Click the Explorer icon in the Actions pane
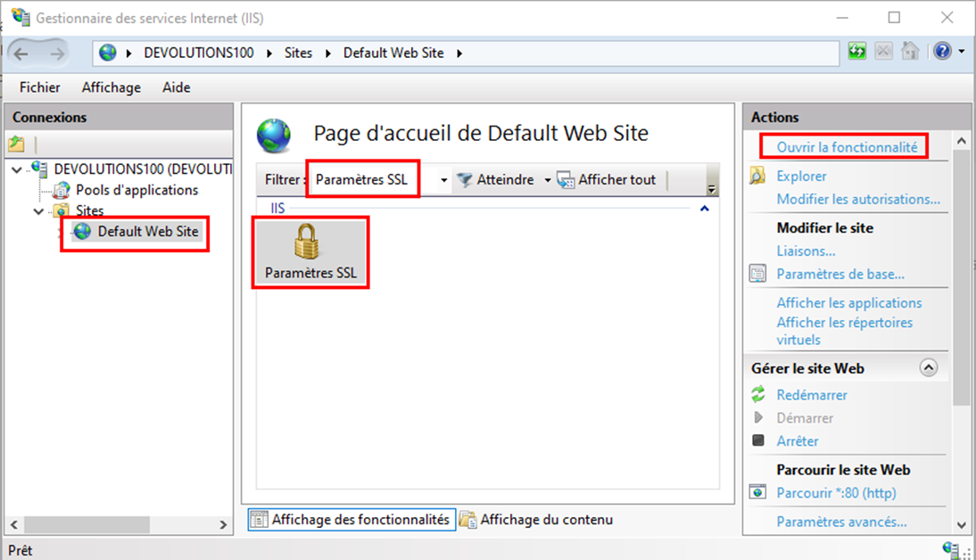The image size is (976, 560). 757,177
